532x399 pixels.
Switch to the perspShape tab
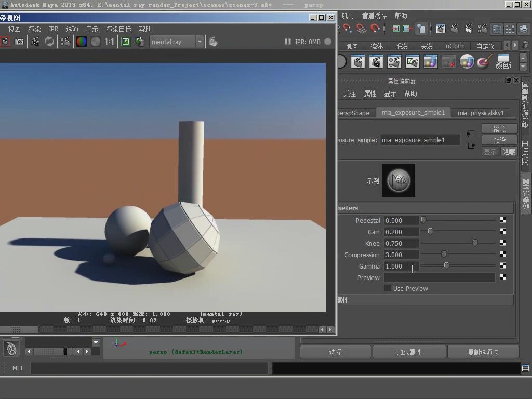click(356, 113)
